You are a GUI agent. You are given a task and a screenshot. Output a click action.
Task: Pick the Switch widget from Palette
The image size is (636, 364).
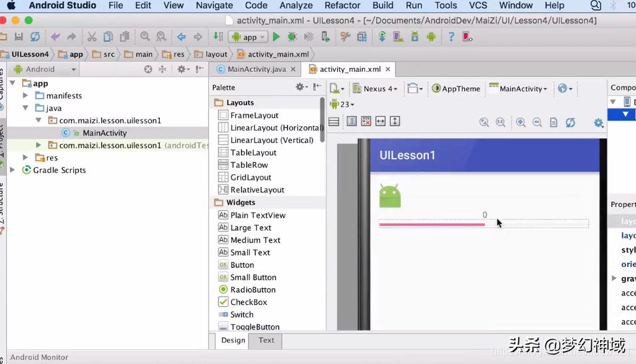(241, 315)
